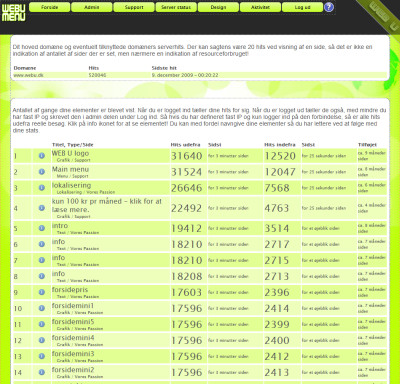This screenshot has width=400, height=384.
Task: Click the www.webu.dk domain entry
Action: pos(29,75)
